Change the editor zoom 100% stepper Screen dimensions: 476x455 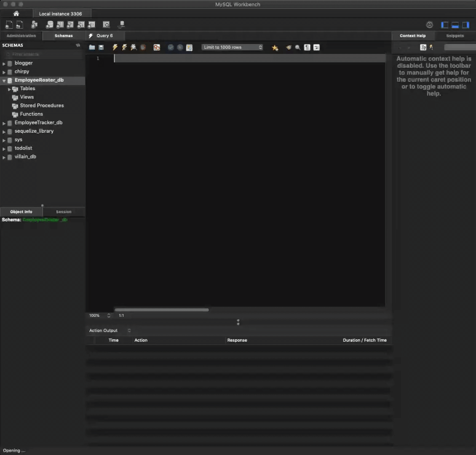click(x=109, y=316)
